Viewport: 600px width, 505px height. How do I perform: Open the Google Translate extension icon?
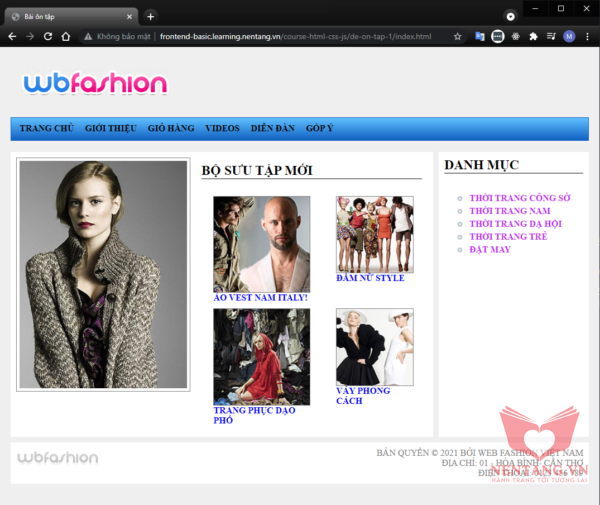(x=480, y=37)
